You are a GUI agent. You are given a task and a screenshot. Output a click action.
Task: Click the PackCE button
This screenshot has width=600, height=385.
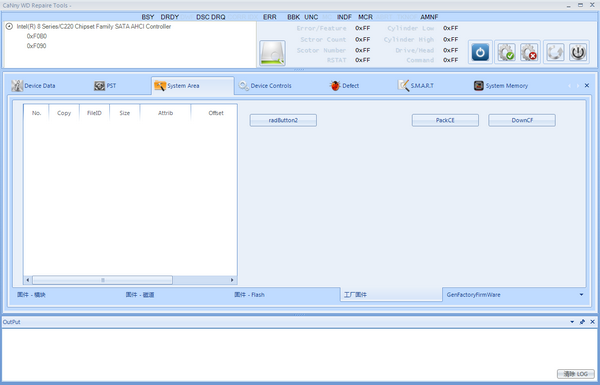(445, 120)
